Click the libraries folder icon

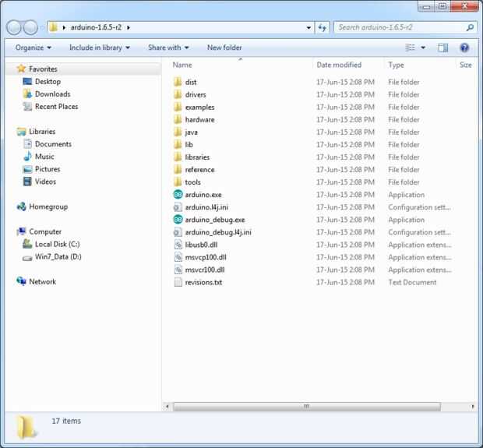tap(178, 157)
